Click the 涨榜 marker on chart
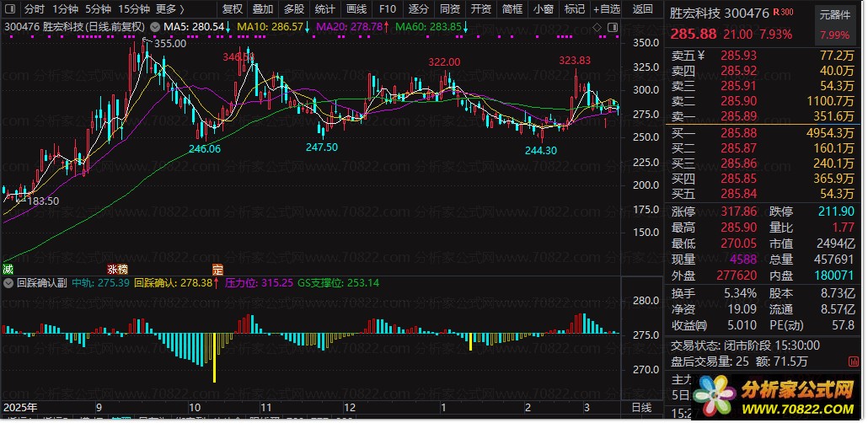Image resolution: width=868 pixels, height=423 pixels. click(x=117, y=270)
